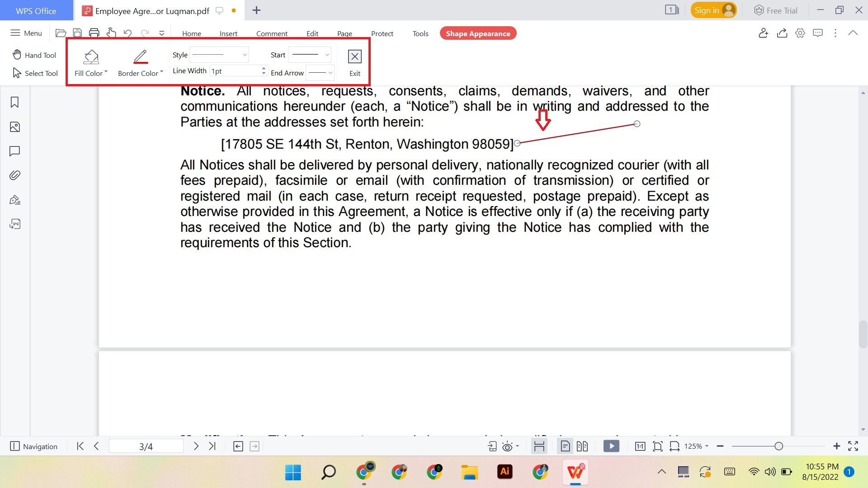Enable two-page view mode

tap(582, 446)
